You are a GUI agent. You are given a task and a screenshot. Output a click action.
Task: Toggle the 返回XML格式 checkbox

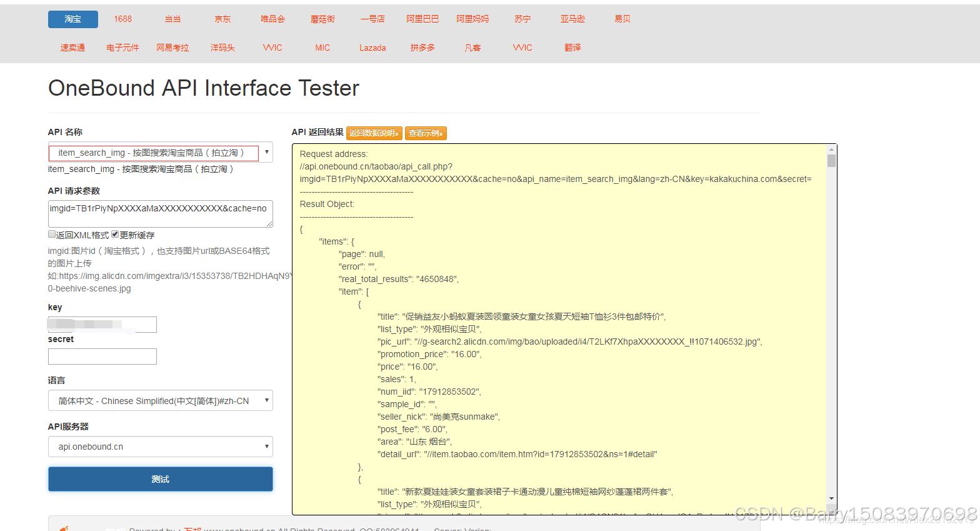tap(52, 235)
